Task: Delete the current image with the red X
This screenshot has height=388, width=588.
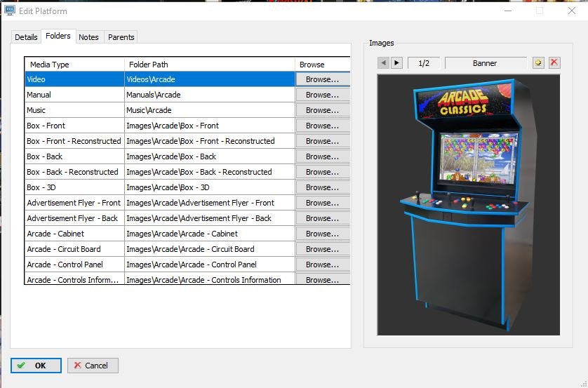Action: (x=554, y=63)
